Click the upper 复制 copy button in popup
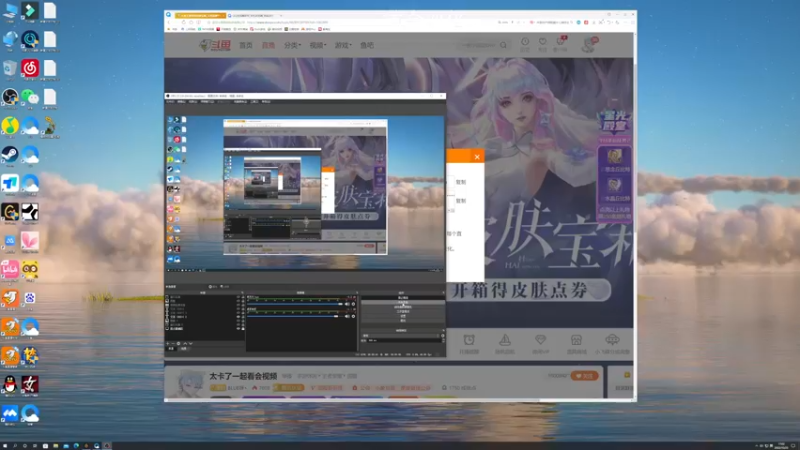 click(461, 182)
